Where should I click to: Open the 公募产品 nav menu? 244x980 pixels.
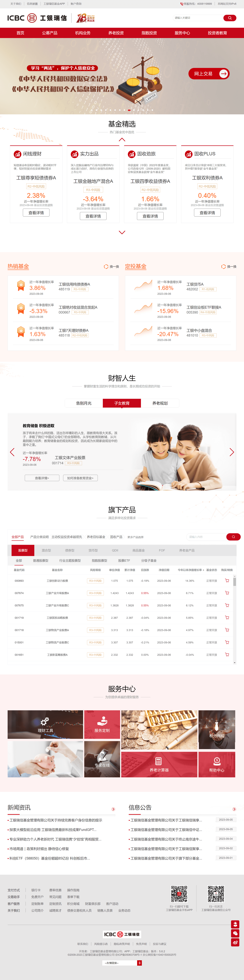pyautogui.click(x=50, y=33)
